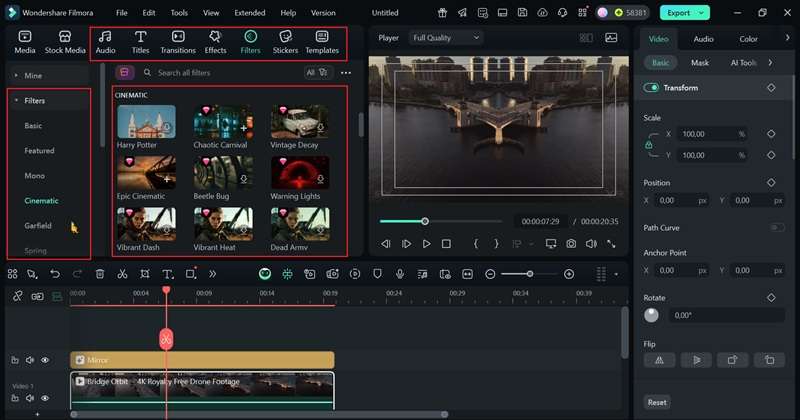The width and height of the screenshot is (800, 420).
Task: Open the Stock Media panel
Action: (65, 42)
